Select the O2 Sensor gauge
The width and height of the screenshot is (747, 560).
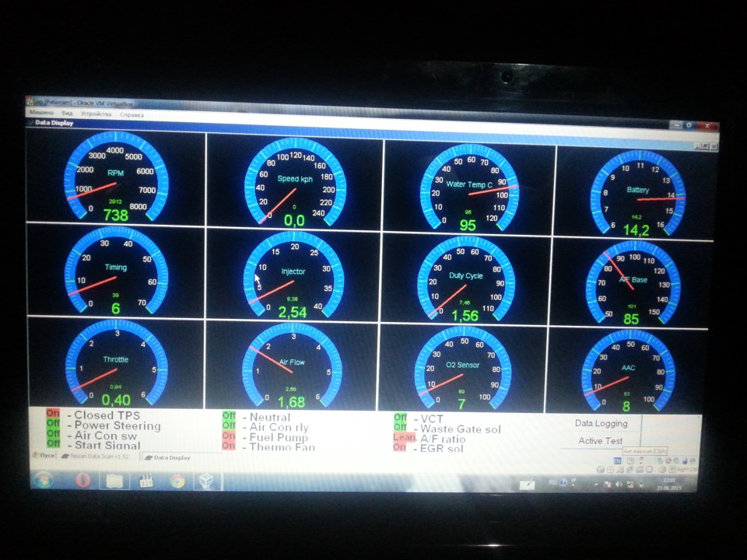462,368
